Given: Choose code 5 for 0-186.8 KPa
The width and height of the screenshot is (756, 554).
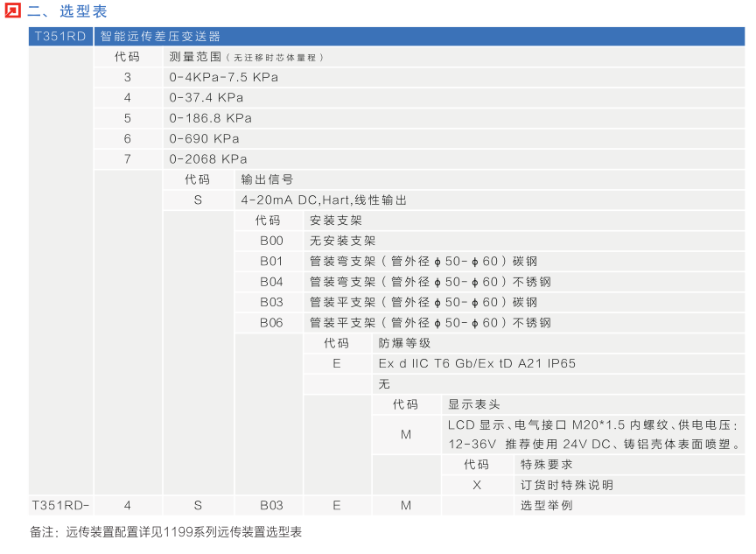Looking at the screenshot, I should coord(127,117).
